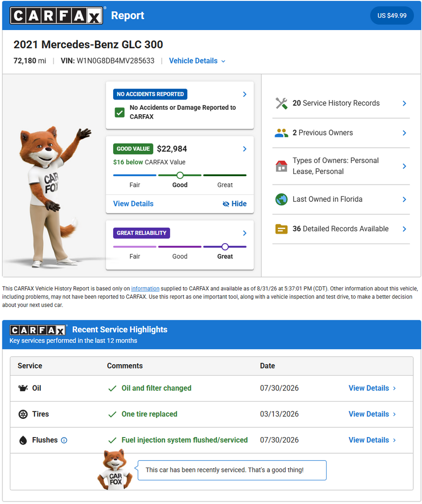Open View Details for the Flushes service

(372, 441)
